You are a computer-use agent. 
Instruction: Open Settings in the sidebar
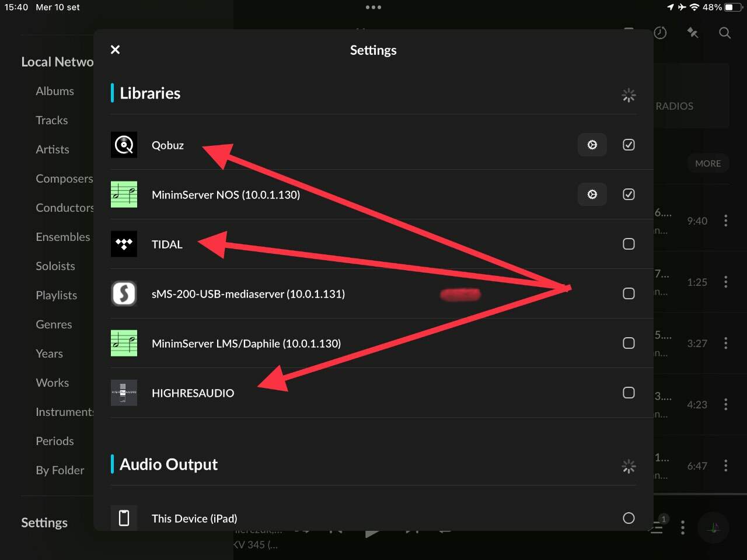pyautogui.click(x=44, y=523)
